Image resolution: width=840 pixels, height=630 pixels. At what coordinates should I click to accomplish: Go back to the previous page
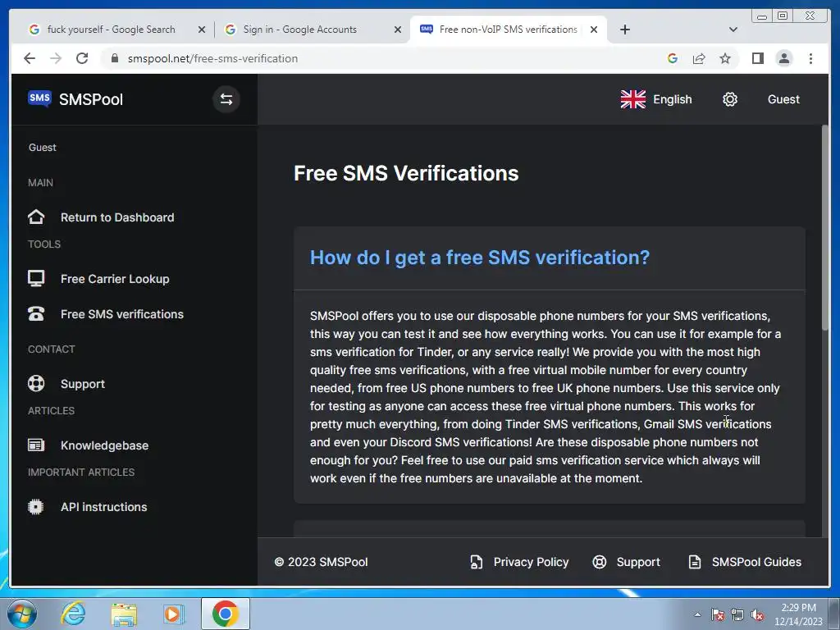(30, 58)
